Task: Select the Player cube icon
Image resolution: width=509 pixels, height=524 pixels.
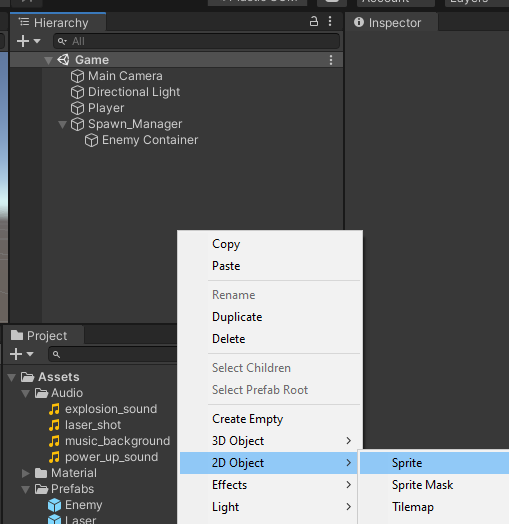Action: 78,108
